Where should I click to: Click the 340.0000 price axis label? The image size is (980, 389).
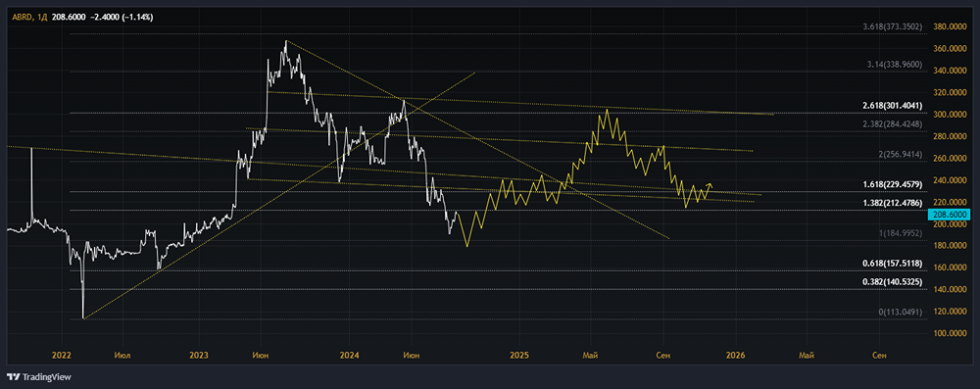[x=949, y=71]
